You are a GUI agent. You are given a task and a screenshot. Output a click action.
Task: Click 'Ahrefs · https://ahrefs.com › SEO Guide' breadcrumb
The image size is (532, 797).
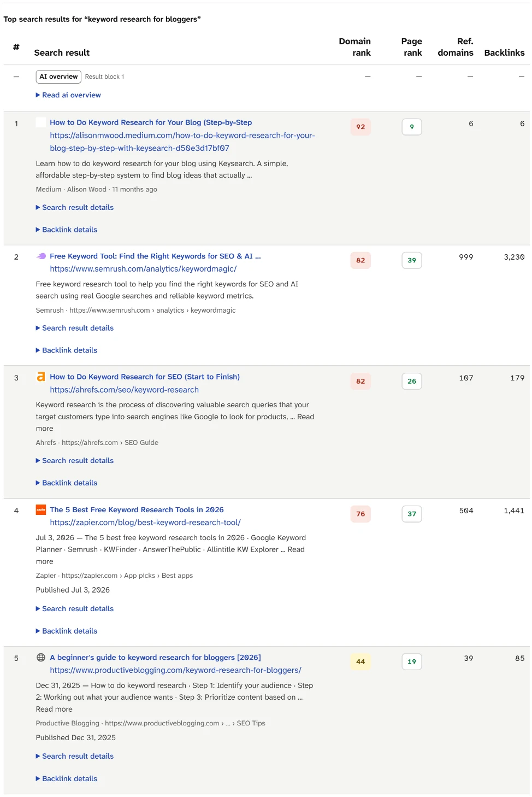click(97, 442)
